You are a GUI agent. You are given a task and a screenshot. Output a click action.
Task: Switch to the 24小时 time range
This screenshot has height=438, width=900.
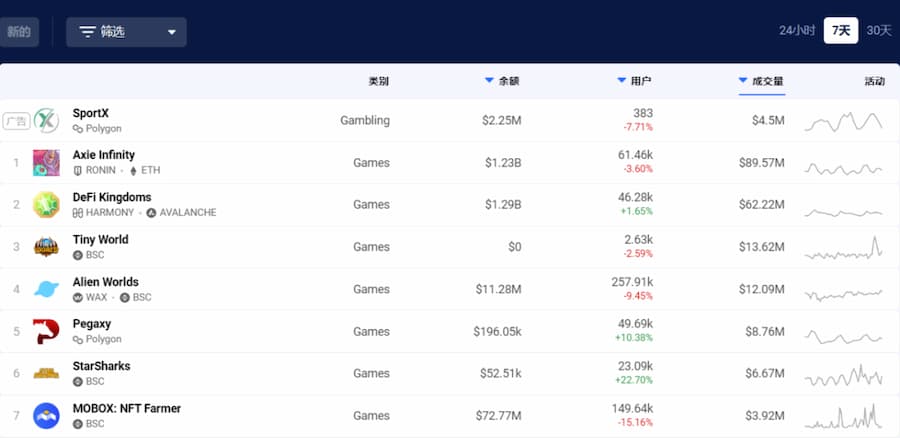tap(797, 31)
